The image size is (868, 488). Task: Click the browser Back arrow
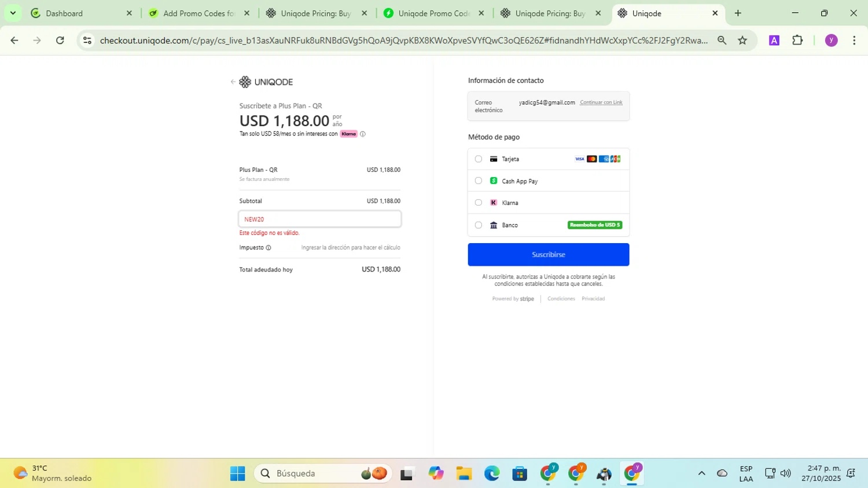[x=14, y=40]
